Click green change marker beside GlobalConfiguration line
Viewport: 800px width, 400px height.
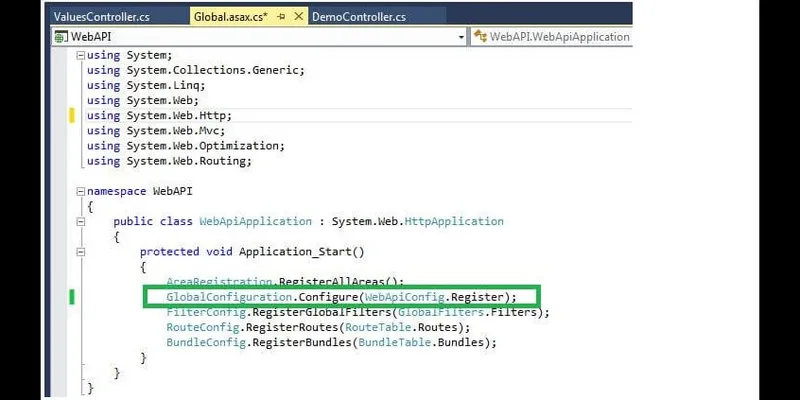[72, 297]
